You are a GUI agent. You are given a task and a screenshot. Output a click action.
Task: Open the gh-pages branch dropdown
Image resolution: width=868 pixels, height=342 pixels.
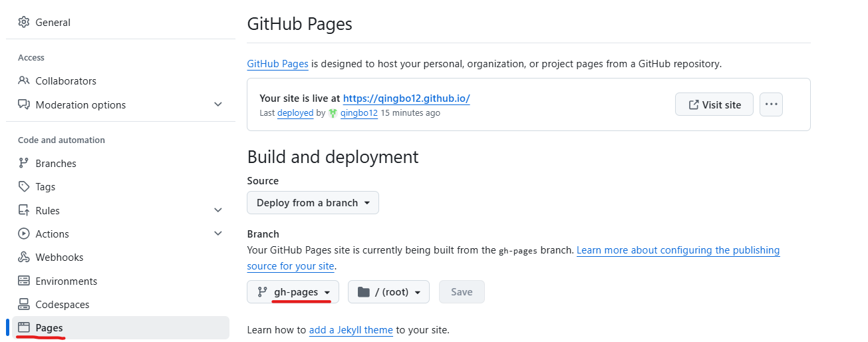[x=293, y=292]
